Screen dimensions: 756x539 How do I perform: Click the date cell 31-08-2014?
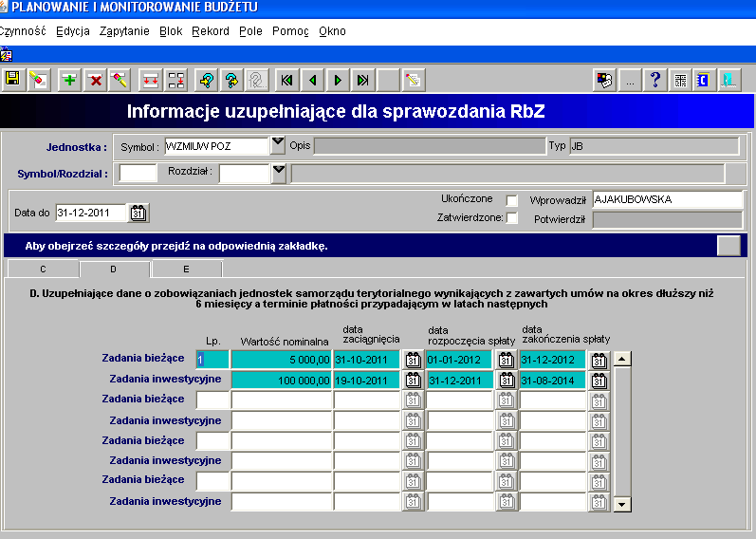click(553, 381)
